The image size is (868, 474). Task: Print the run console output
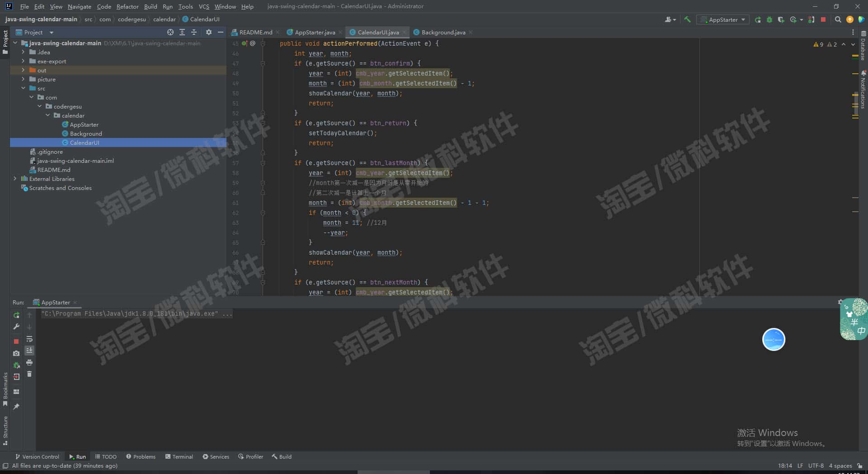click(x=29, y=362)
